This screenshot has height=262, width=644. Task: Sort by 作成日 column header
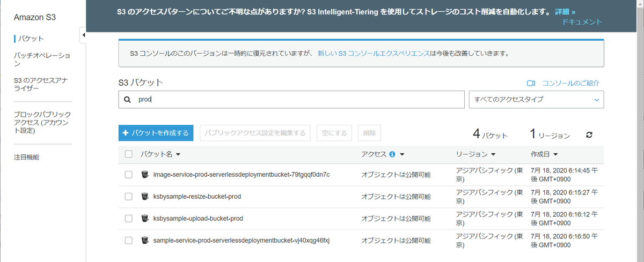(545, 154)
